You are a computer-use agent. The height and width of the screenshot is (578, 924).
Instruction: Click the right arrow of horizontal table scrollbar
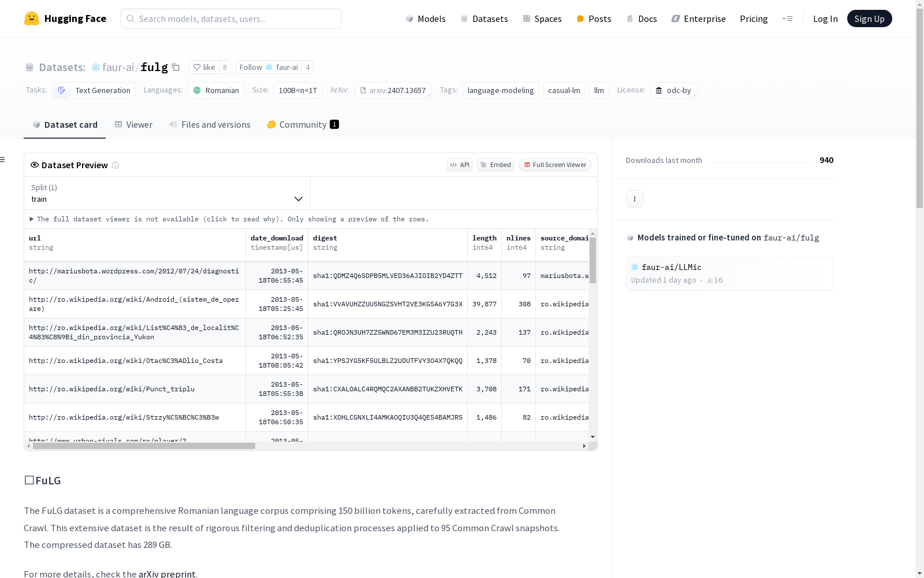(x=584, y=446)
